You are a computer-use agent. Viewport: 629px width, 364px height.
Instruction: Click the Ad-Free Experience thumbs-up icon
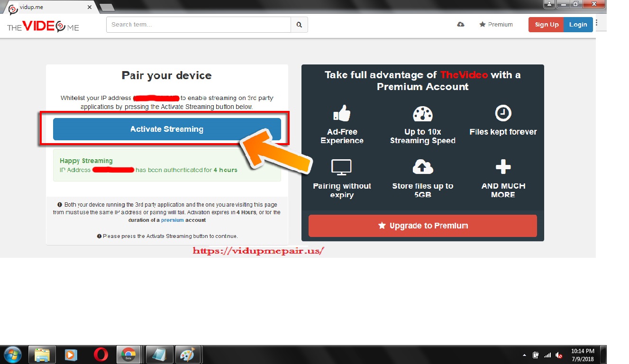342,113
